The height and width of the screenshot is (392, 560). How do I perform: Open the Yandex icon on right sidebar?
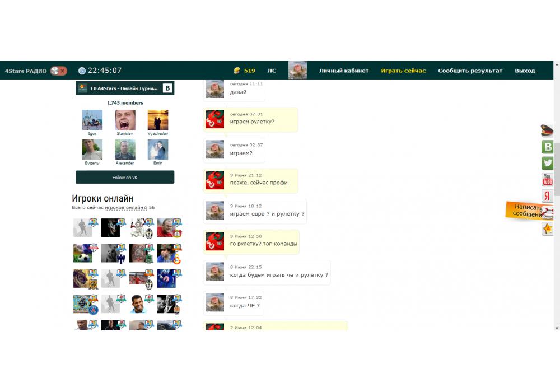[547, 195]
